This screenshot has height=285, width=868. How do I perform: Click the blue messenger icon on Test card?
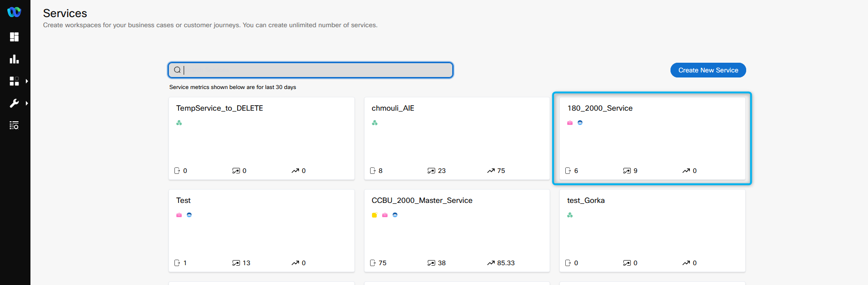click(189, 215)
